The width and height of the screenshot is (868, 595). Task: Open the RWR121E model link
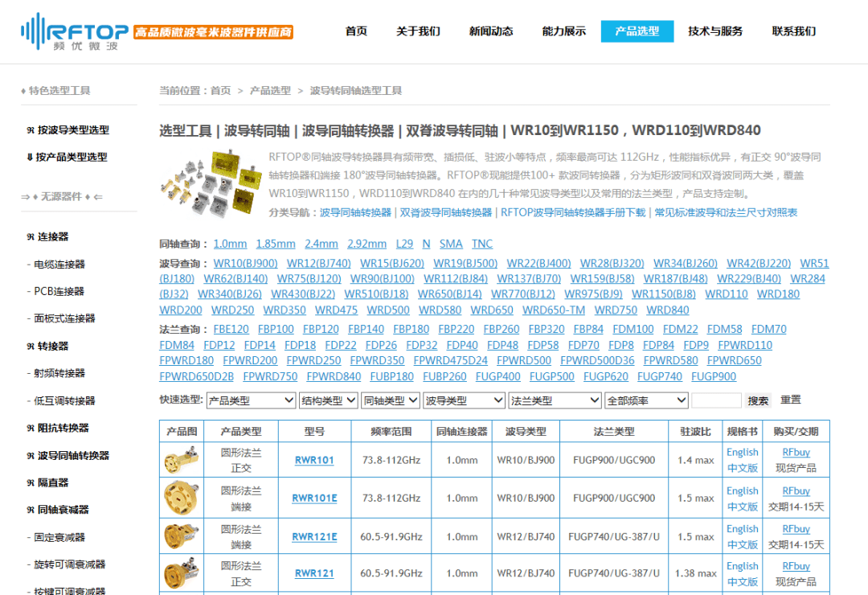coord(314,536)
